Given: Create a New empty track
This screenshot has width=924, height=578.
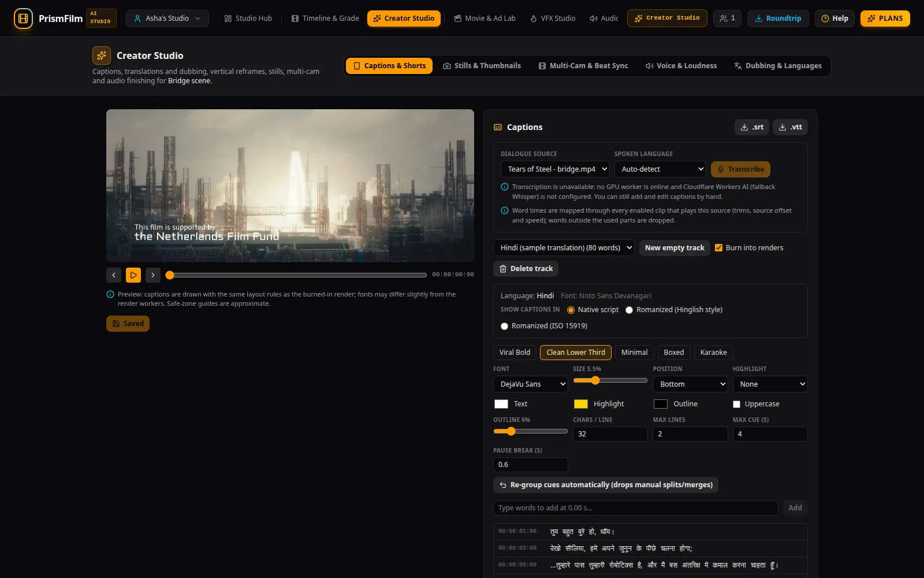Looking at the screenshot, I should pos(675,248).
